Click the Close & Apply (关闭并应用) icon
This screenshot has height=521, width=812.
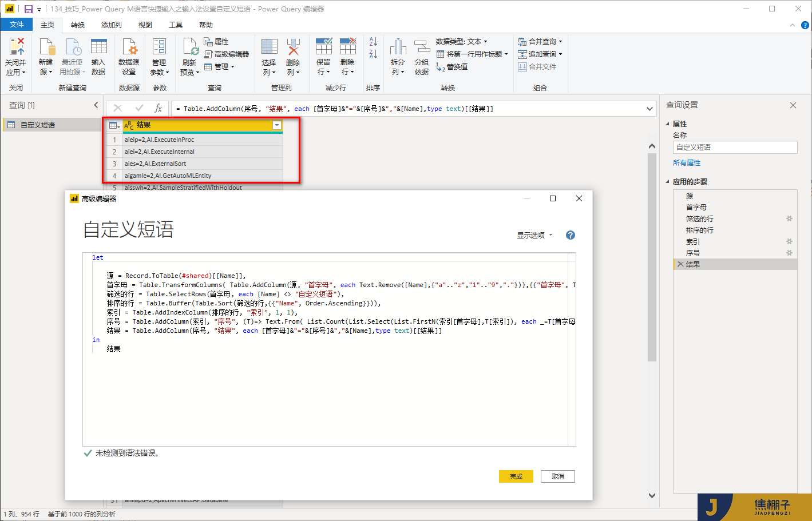point(17,46)
